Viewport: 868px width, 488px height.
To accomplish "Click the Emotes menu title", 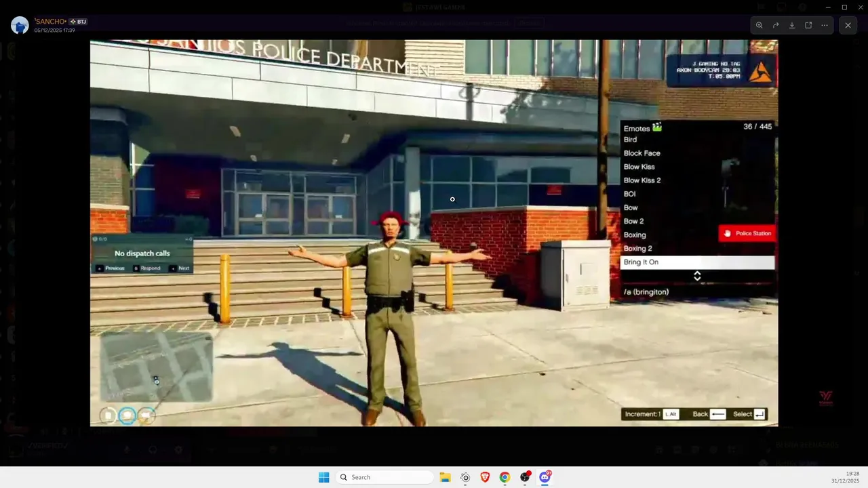I will (637, 128).
